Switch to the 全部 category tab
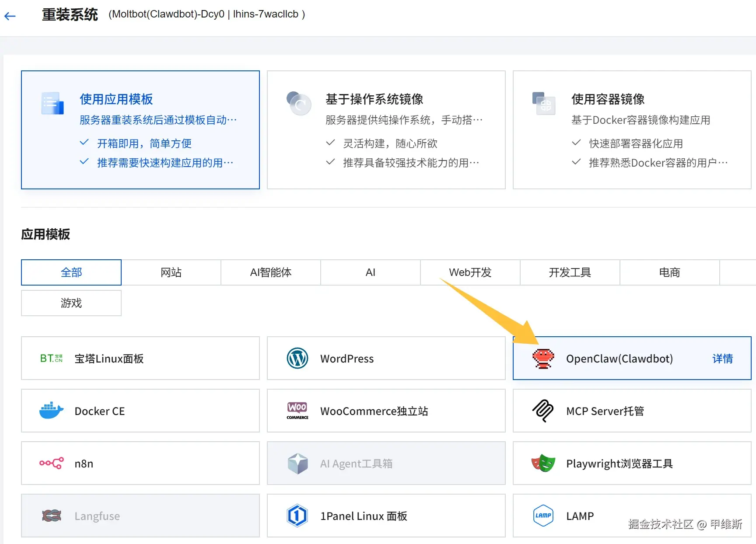Screen dimensions: 756x544 click(x=71, y=272)
